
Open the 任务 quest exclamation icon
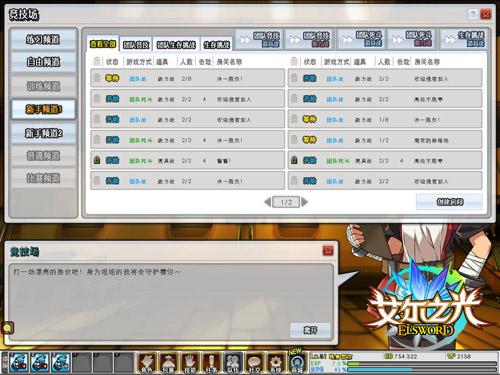212,363
